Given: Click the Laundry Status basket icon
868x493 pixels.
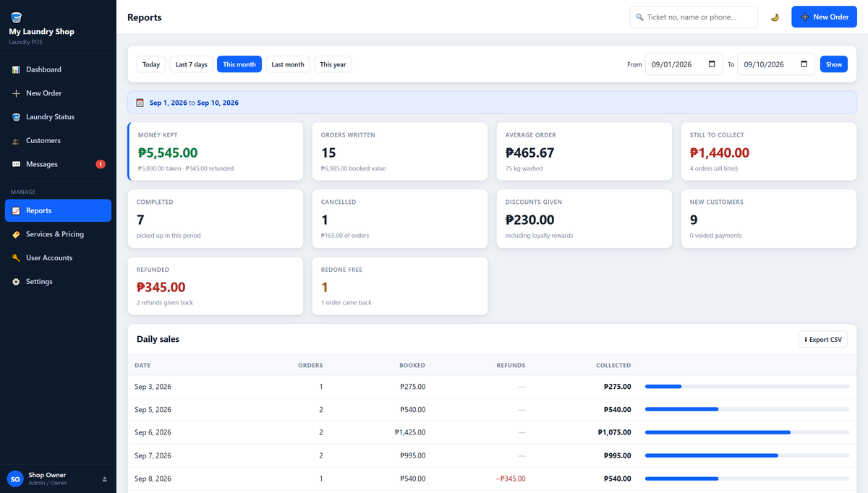Looking at the screenshot, I should (x=16, y=117).
